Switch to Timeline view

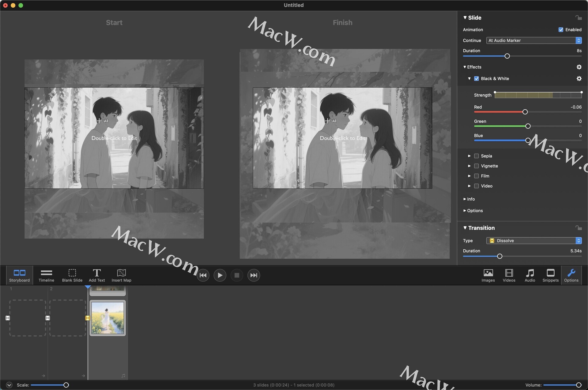(46, 275)
